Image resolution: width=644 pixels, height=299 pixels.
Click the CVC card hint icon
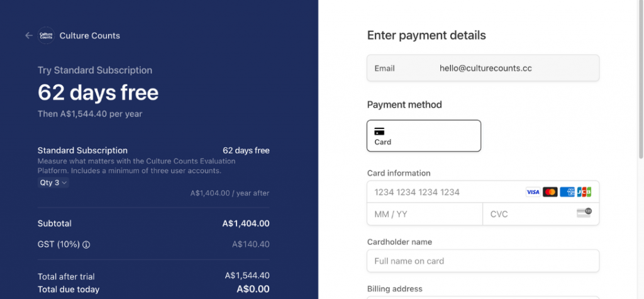click(x=584, y=213)
